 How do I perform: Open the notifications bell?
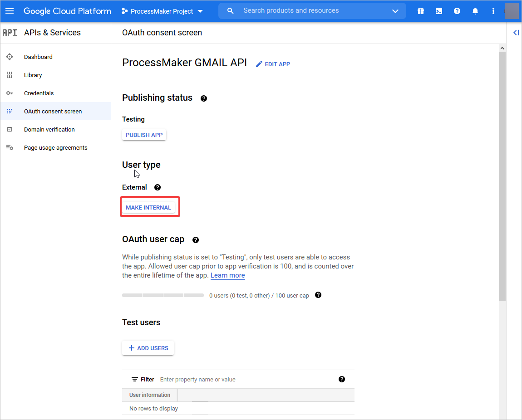(x=475, y=11)
